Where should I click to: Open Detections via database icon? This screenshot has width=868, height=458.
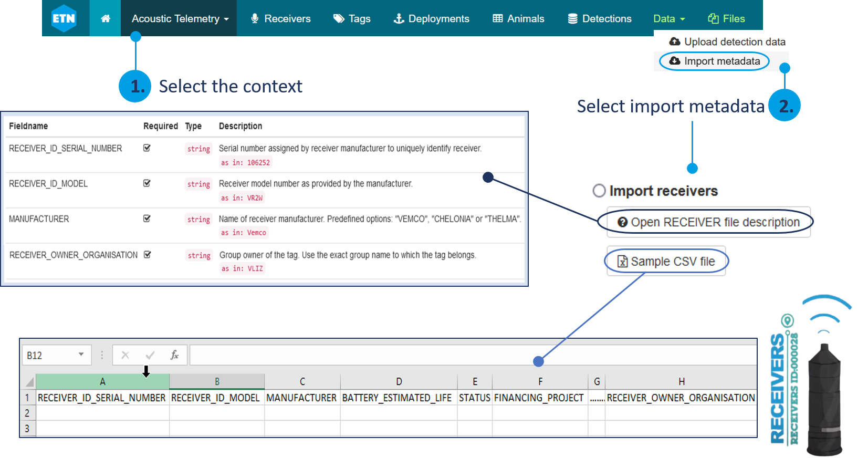[572, 18]
